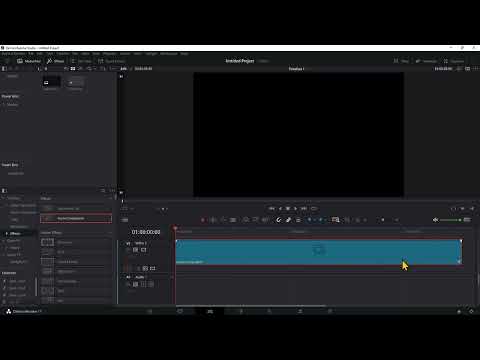Open the Marker color dropdown
The width and height of the screenshot is (480, 360).
click(x=326, y=220)
